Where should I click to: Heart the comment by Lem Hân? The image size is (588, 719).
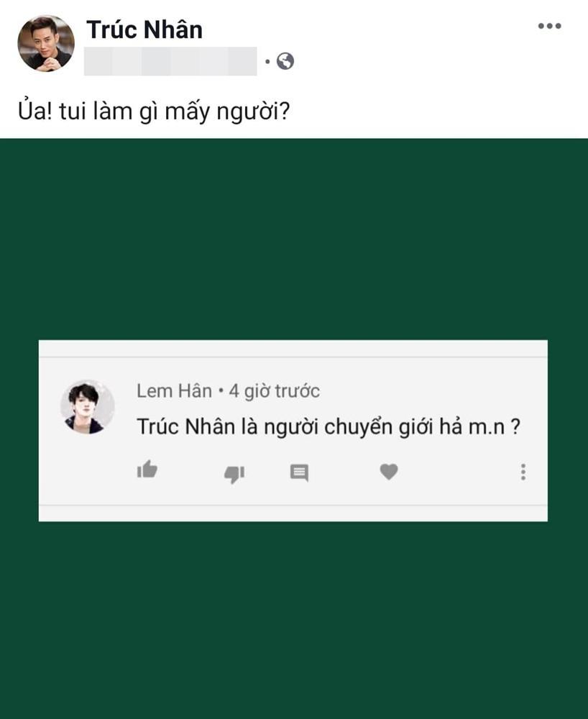389,472
